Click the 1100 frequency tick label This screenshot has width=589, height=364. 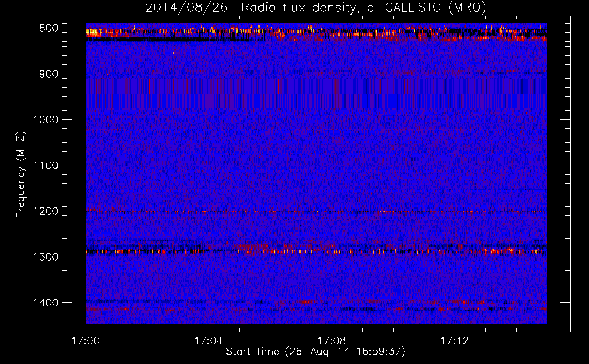46,166
